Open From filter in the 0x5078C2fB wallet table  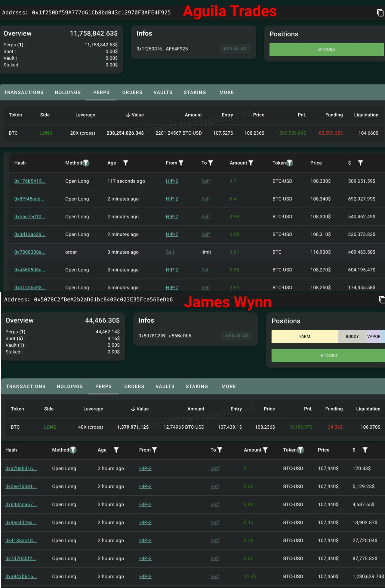[x=154, y=450]
